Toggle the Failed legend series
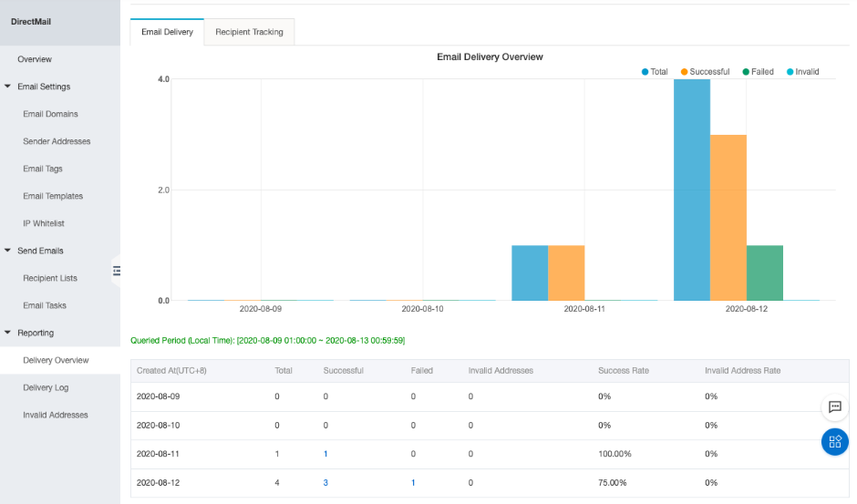 (x=758, y=72)
